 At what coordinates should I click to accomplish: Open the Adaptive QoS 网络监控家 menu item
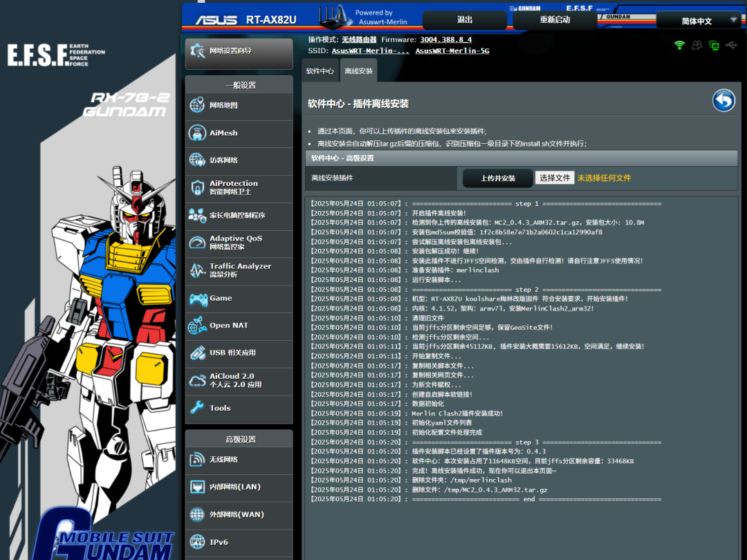[239, 243]
